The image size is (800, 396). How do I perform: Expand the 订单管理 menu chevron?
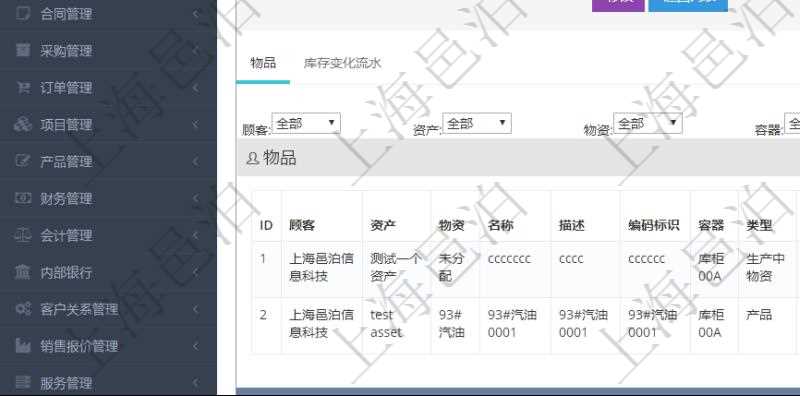pos(195,88)
